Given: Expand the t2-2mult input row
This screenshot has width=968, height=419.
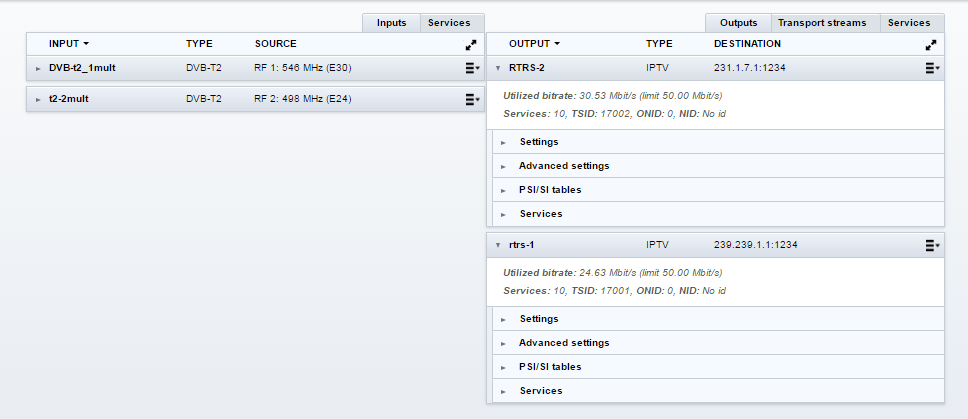Looking at the screenshot, I should [38, 100].
